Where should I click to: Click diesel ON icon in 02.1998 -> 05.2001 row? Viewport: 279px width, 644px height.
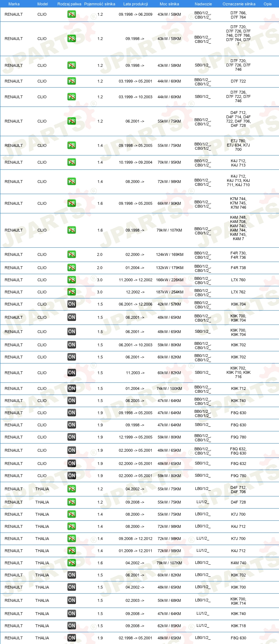72,638
